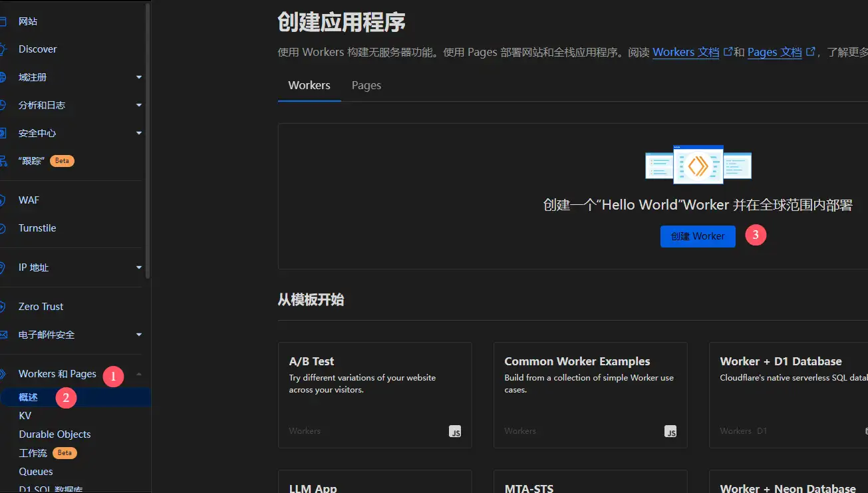Open Durable Objects in the sidebar
The height and width of the screenshot is (493, 868).
pos(55,434)
